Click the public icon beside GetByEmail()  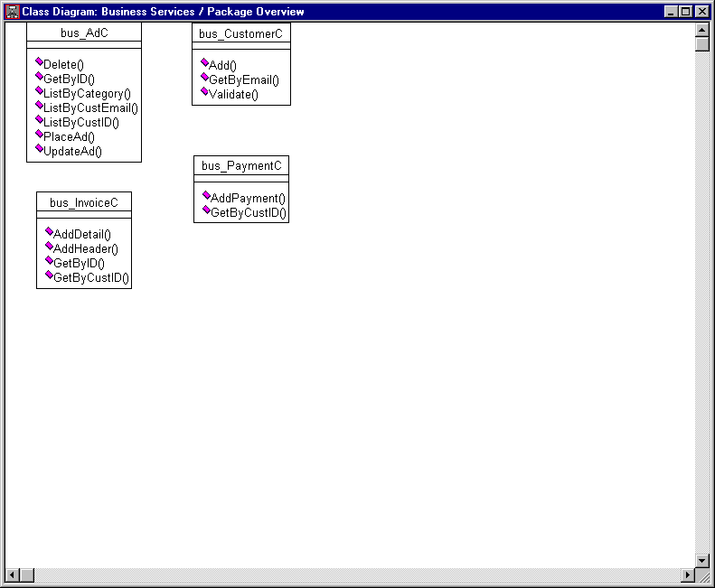(205, 78)
